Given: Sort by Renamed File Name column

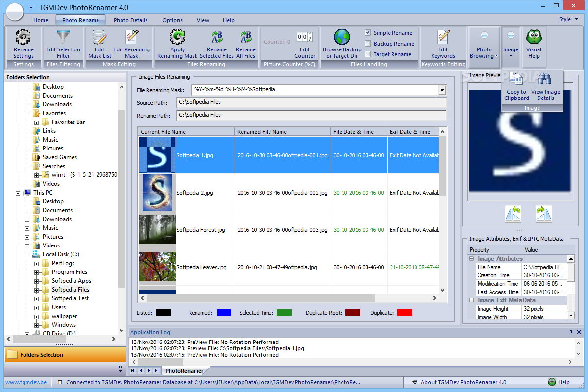Looking at the screenshot, I should tap(283, 132).
